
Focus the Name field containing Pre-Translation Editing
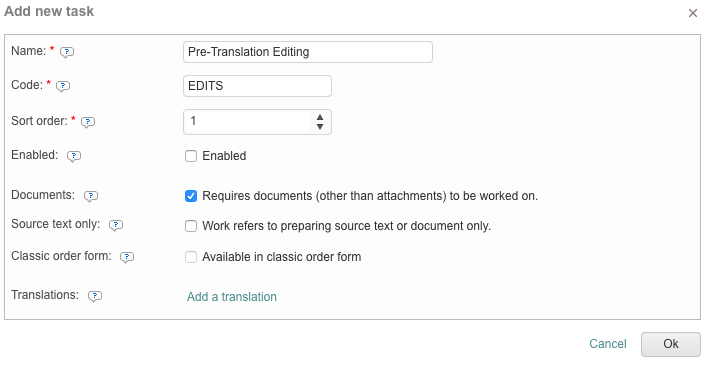pyautogui.click(x=308, y=52)
